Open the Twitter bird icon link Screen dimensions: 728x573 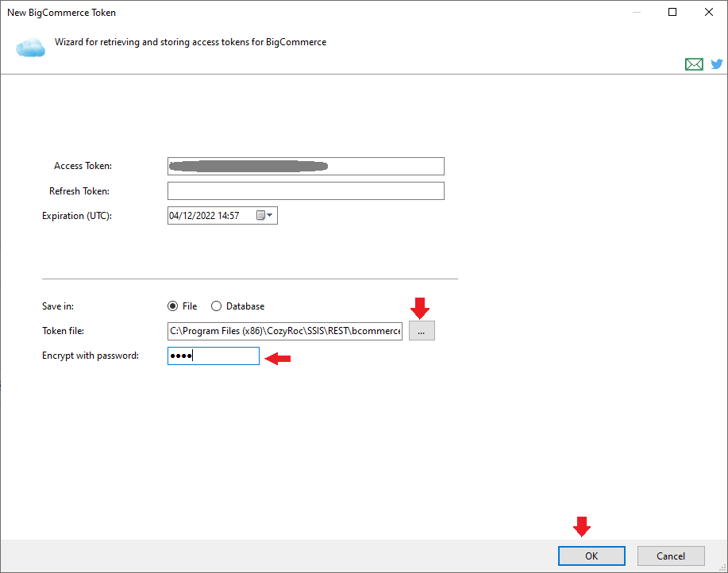click(x=717, y=63)
